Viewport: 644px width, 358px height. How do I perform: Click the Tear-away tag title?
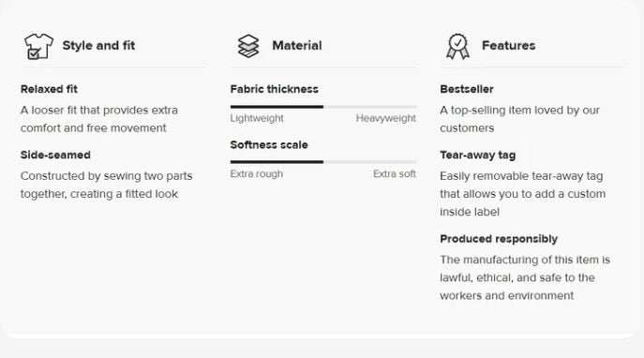[x=478, y=156]
